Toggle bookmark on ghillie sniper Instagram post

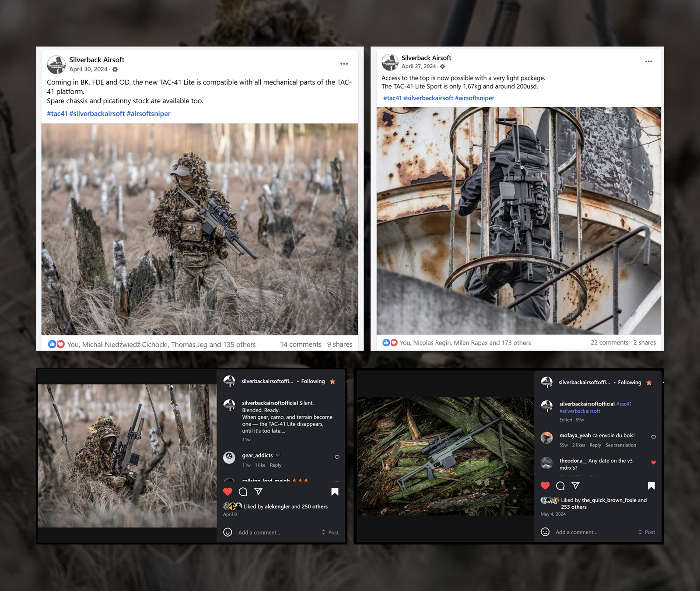pos(335,492)
